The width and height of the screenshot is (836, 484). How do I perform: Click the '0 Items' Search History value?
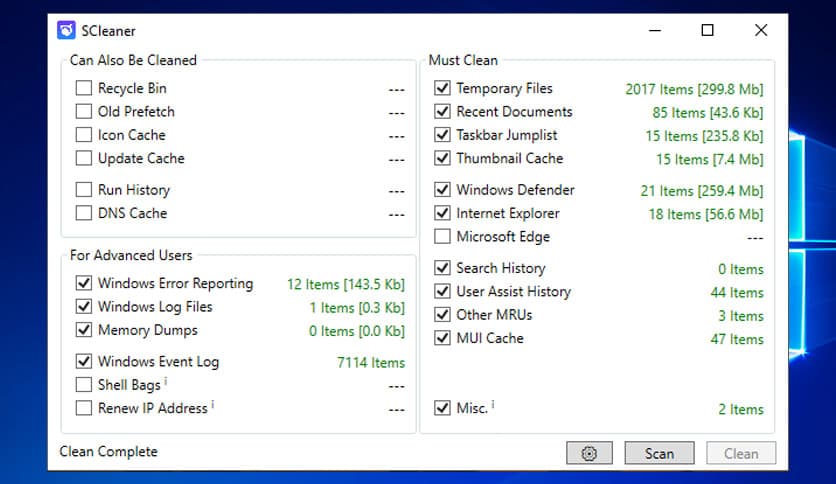click(x=741, y=269)
